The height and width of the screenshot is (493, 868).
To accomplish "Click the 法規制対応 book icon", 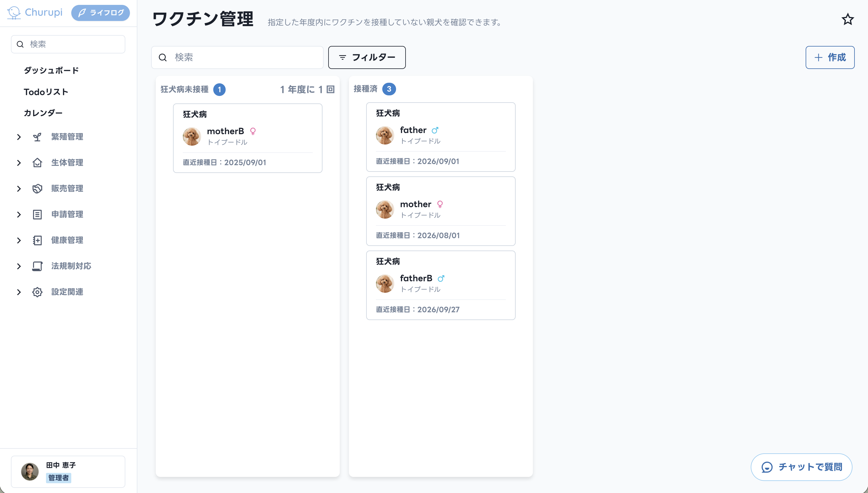I will pos(37,266).
